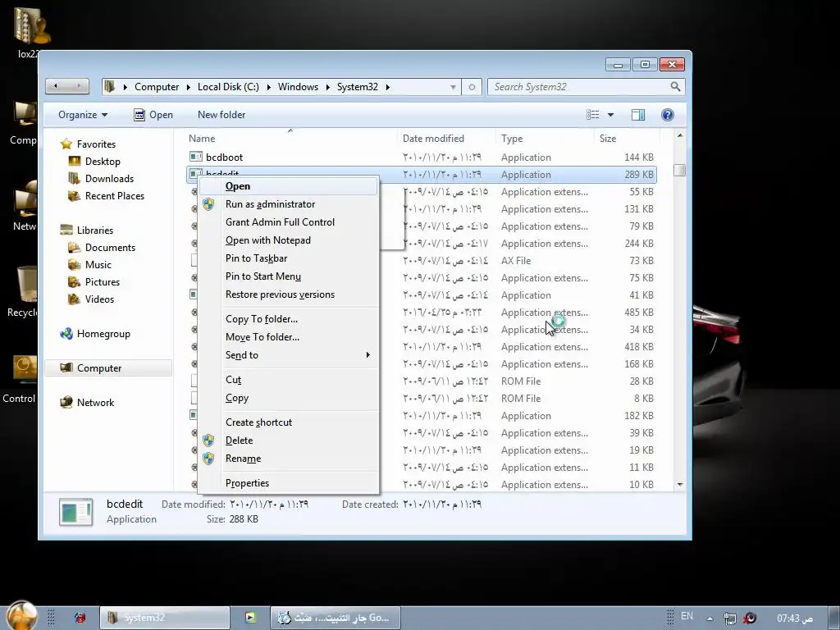This screenshot has width=840, height=630.
Task: Click the bcdboot application file icon
Action: coord(195,157)
